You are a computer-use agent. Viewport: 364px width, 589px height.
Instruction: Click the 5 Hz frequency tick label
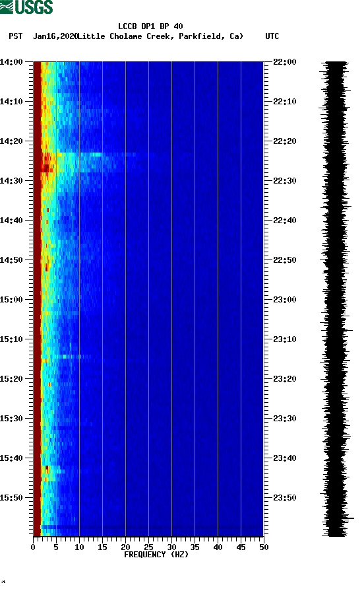click(56, 547)
